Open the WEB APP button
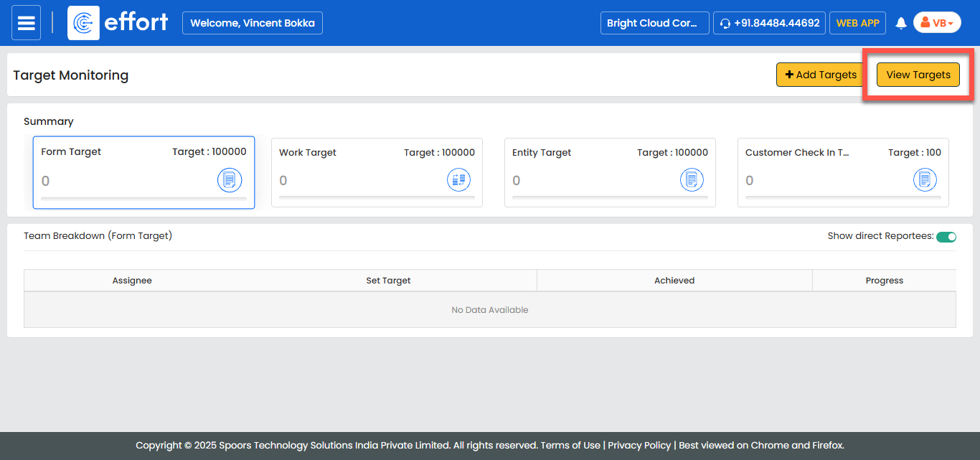Viewport: 980px width, 460px height. pyautogui.click(x=857, y=23)
